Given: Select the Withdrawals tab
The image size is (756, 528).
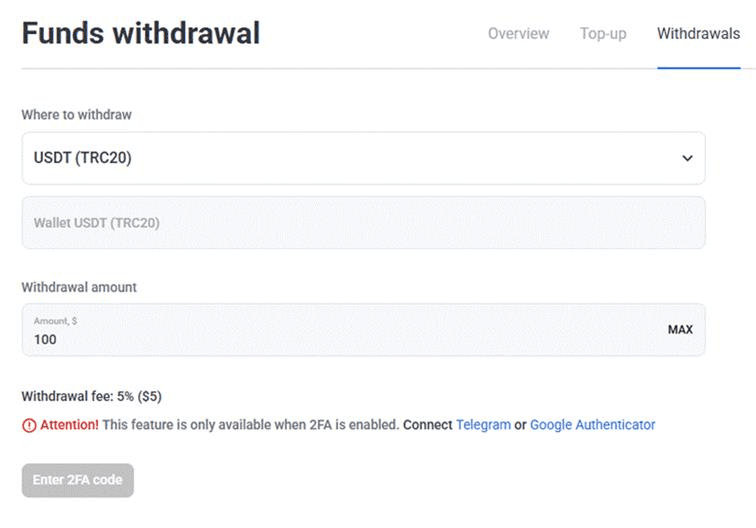Looking at the screenshot, I should [x=698, y=34].
